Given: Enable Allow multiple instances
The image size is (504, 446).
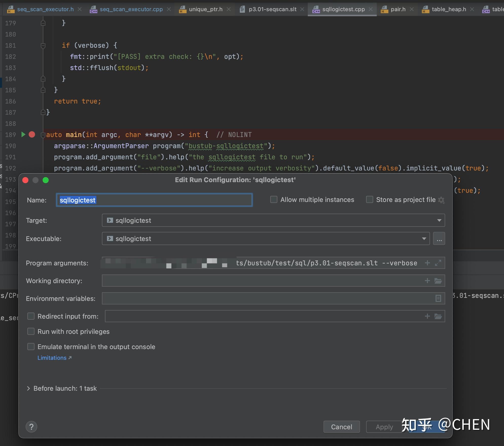Looking at the screenshot, I should pos(274,200).
